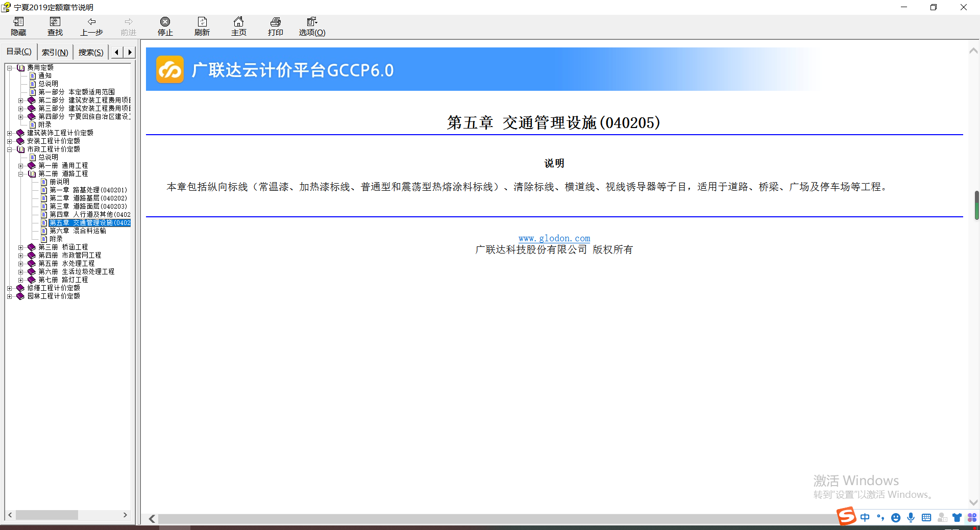Click the 修缮工程计价定额 purple book icon
980x530 pixels.
(20, 288)
